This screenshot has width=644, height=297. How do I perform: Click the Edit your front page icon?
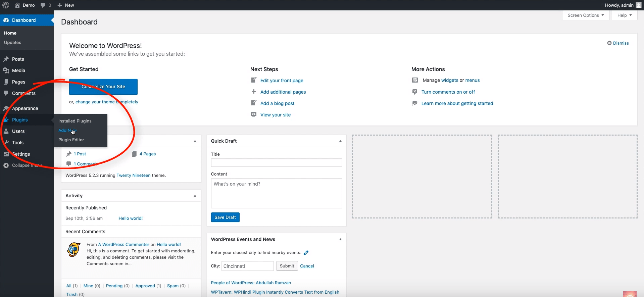(x=254, y=80)
